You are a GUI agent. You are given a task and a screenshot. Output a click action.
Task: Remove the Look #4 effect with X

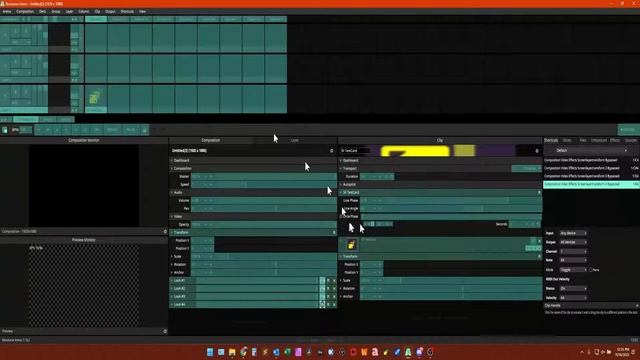[x=334, y=304]
